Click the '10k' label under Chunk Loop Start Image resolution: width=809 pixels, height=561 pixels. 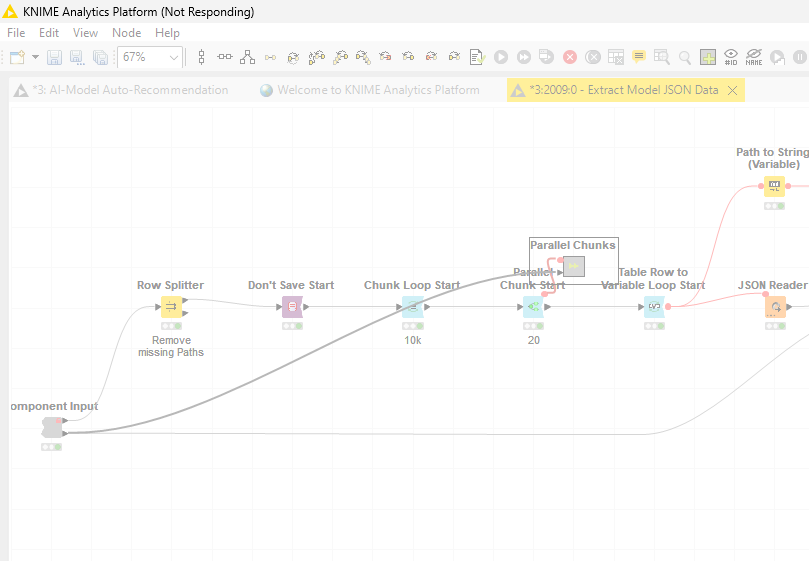click(x=413, y=340)
